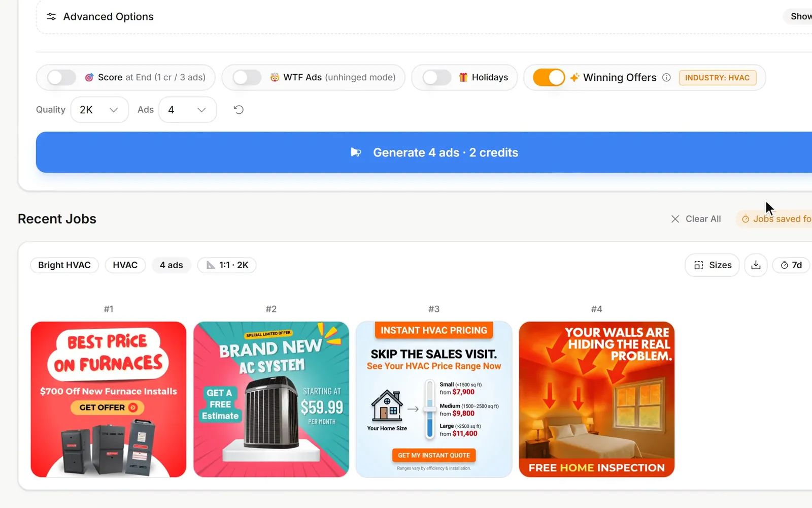Click Generate 4 ads · 2 credits button
The height and width of the screenshot is (508, 812).
[x=424, y=152]
